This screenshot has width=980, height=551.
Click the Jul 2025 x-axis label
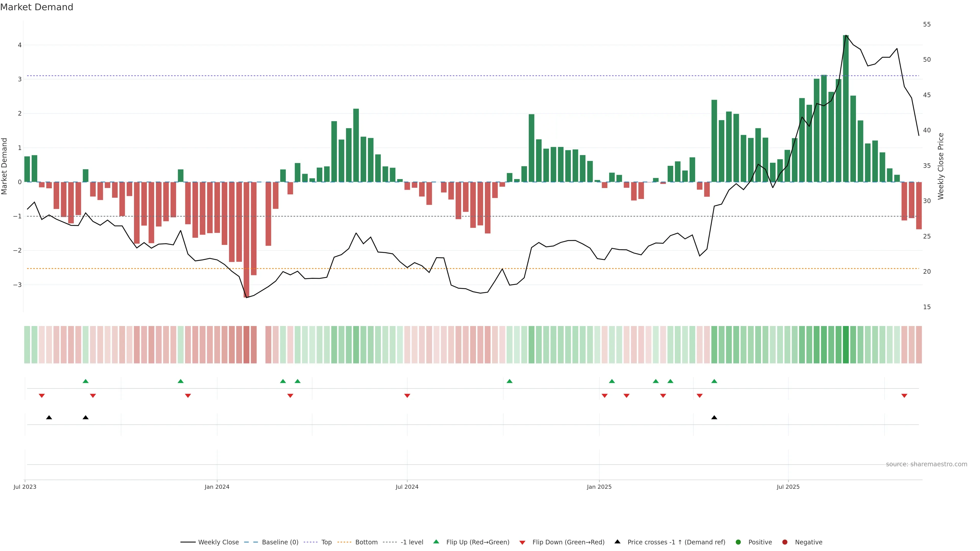788,487
